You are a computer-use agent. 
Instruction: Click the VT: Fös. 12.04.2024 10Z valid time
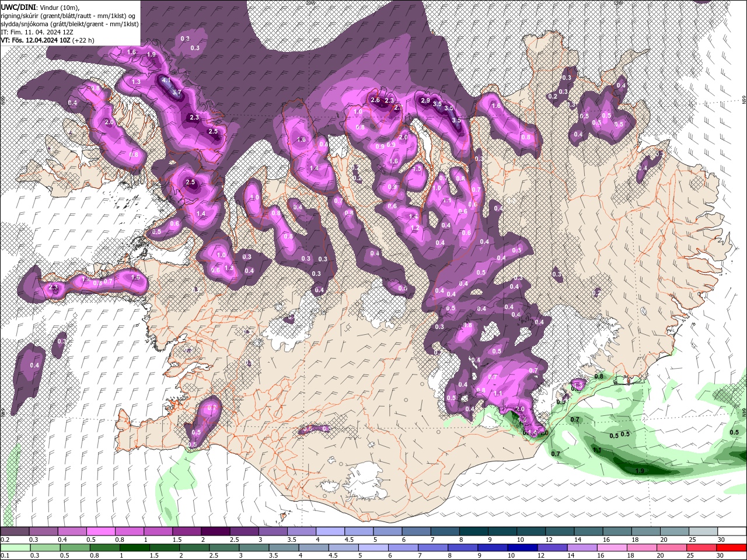(36, 40)
